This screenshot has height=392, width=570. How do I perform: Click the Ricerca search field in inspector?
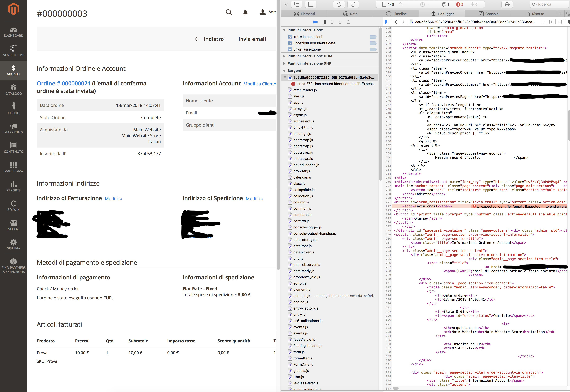tap(549, 4)
